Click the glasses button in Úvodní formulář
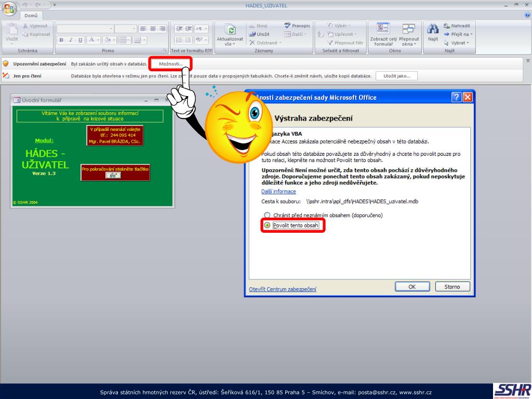Screen dimensions: 532x399 [113, 176]
